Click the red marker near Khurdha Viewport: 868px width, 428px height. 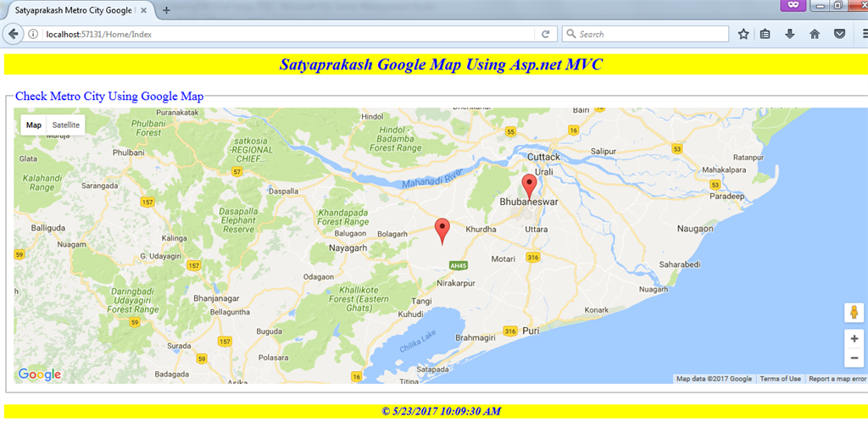(x=442, y=232)
